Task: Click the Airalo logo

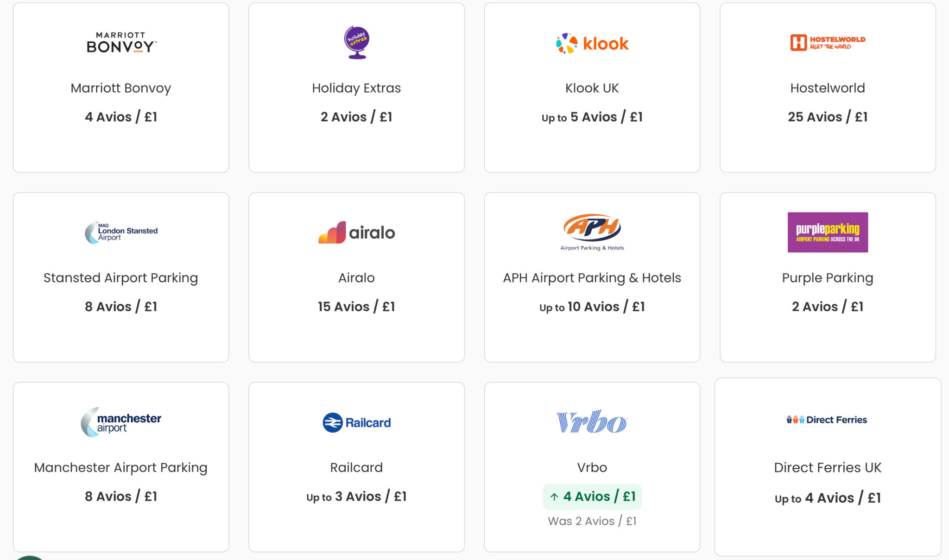Action: click(356, 232)
